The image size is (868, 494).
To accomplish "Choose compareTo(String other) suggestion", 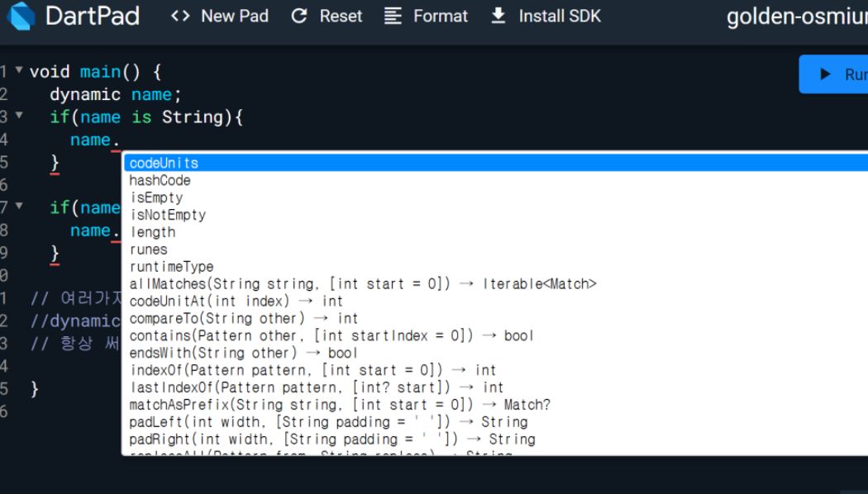I will pyautogui.click(x=496, y=319).
